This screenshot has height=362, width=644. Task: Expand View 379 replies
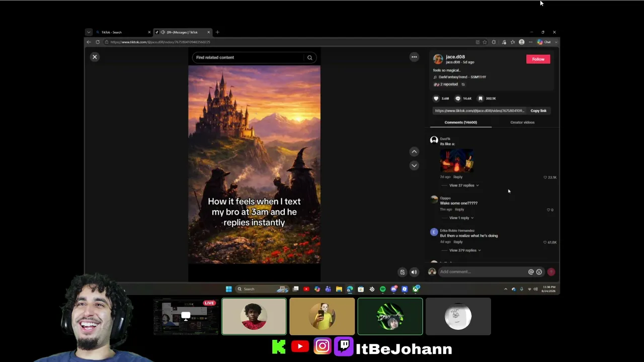[x=464, y=250]
